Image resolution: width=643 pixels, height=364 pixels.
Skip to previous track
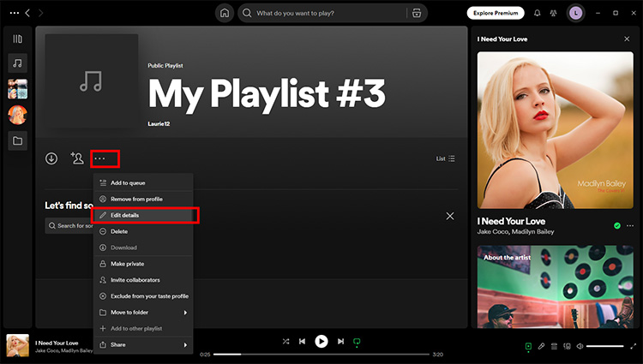(303, 341)
